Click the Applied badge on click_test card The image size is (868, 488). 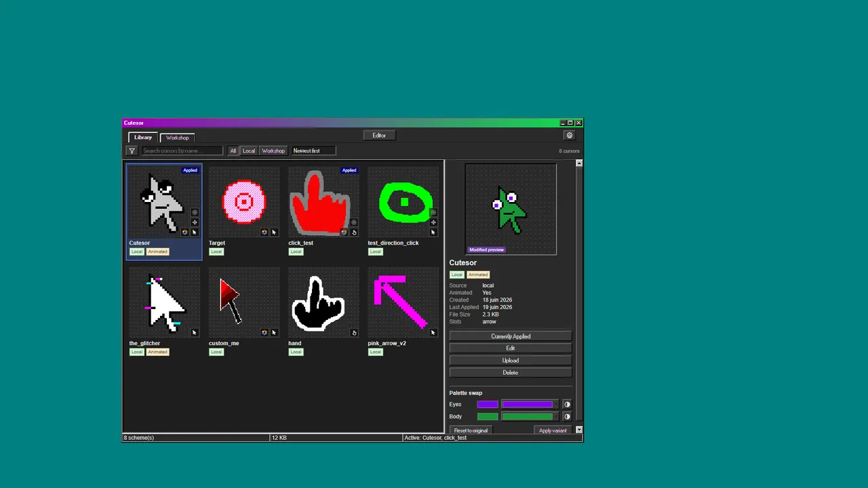pos(349,170)
